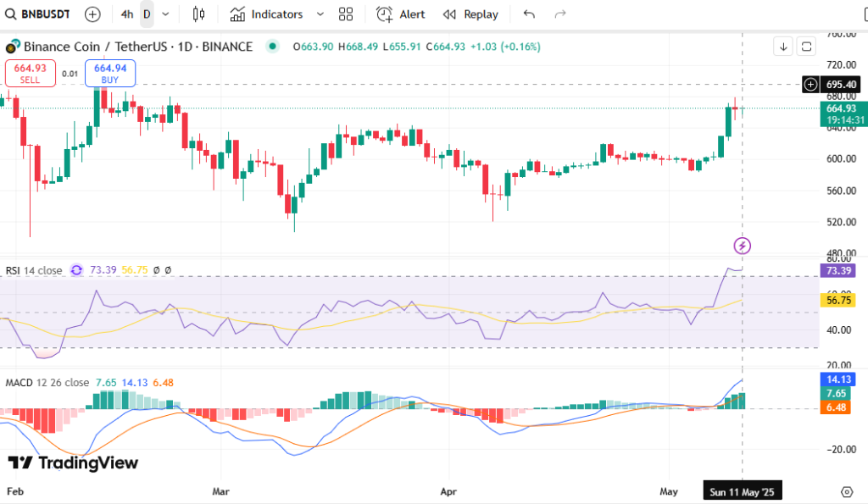Viewport: 868px width, 504px height.
Task: Click the 40.00 label on the RSI axis
Action: (838, 330)
